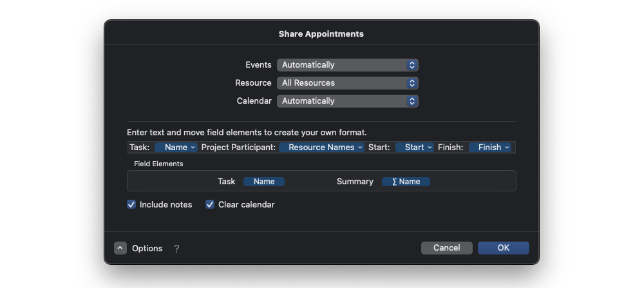Click the Finish token chevron
The width and height of the screenshot is (644, 288).
click(507, 148)
